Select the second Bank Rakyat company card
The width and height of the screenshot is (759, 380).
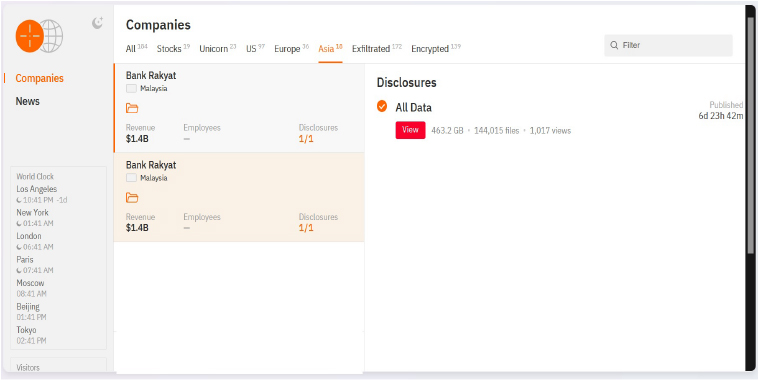[x=239, y=197]
